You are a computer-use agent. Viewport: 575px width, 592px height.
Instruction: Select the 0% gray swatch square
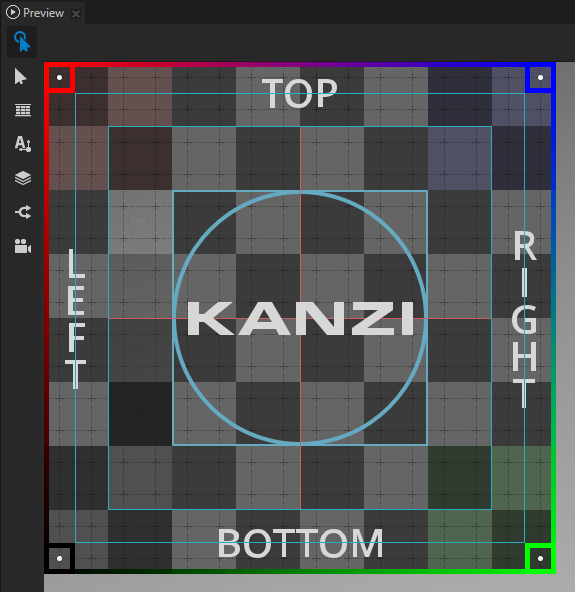[140, 222]
